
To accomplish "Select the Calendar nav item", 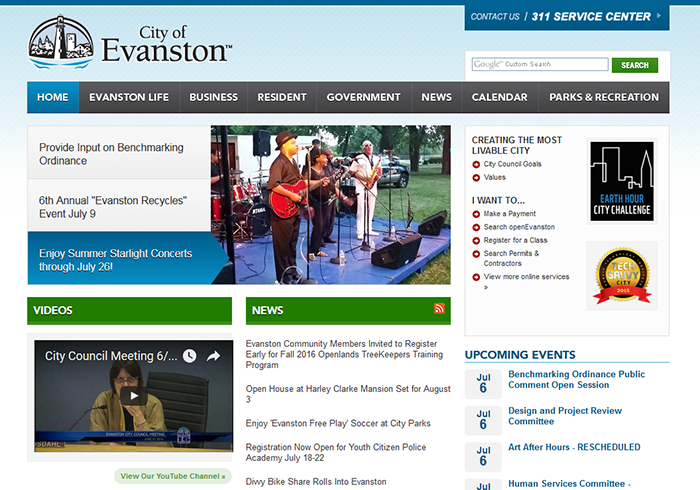I will (x=499, y=97).
